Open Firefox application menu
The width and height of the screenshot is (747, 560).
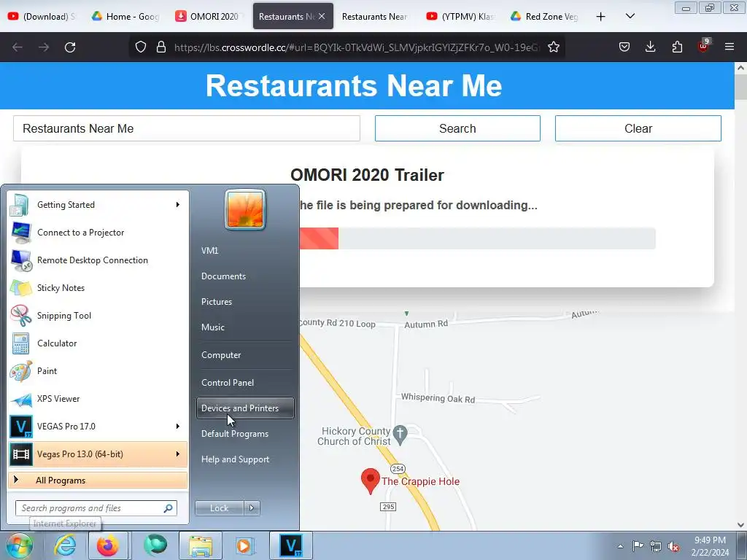(x=729, y=47)
